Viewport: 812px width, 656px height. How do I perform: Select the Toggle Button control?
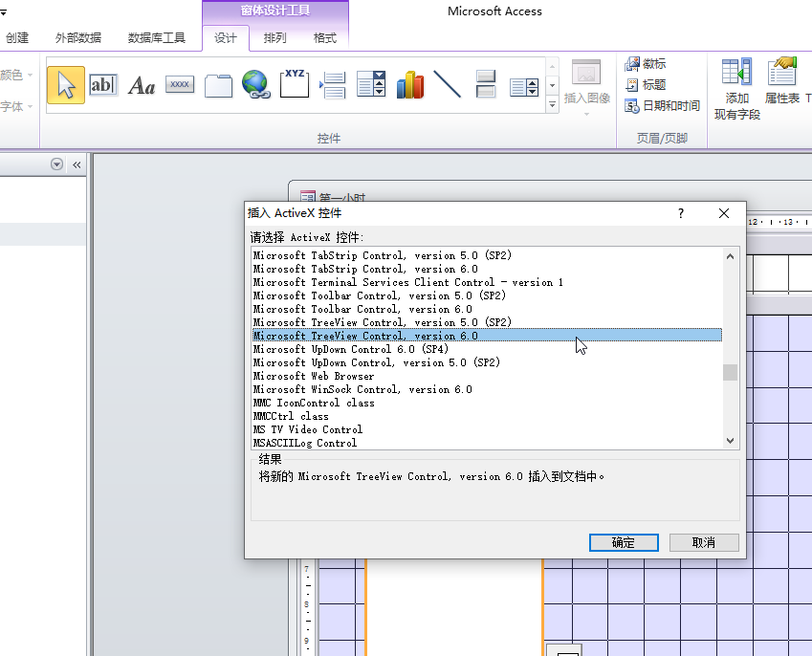485,84
